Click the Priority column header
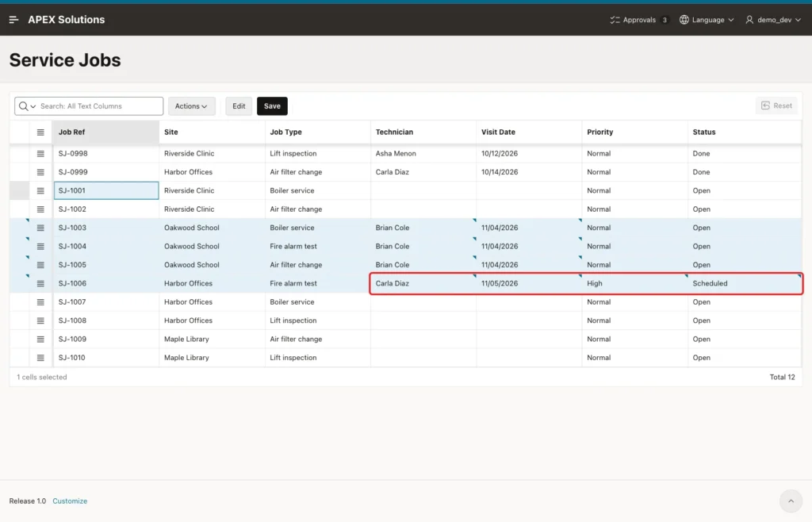This screenshot has height=522, width=812. [635, 132]
